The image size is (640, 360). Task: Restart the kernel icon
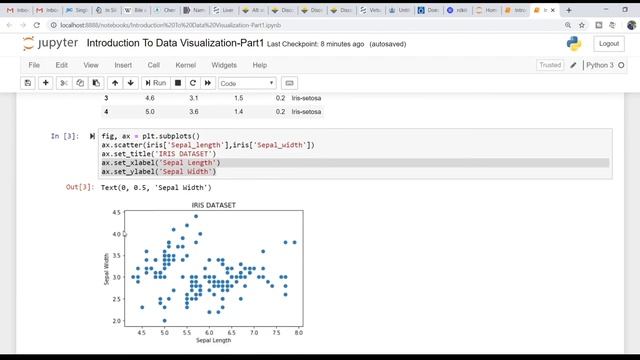193,83
